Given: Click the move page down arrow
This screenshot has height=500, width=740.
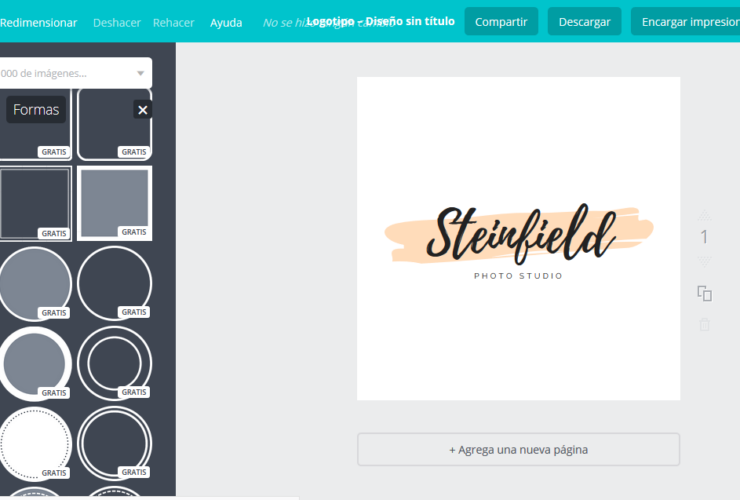Looking at the screenshot, I should (704, 262).
